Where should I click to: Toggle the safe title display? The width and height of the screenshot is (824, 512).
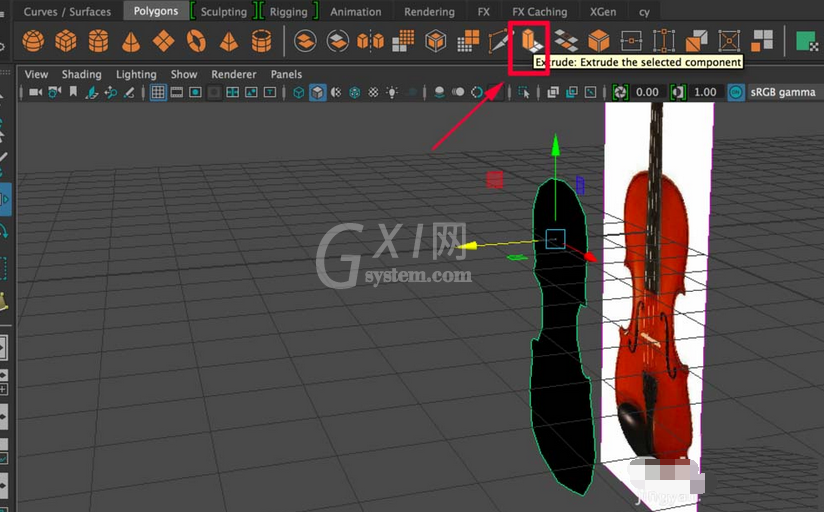pos(270,93)
